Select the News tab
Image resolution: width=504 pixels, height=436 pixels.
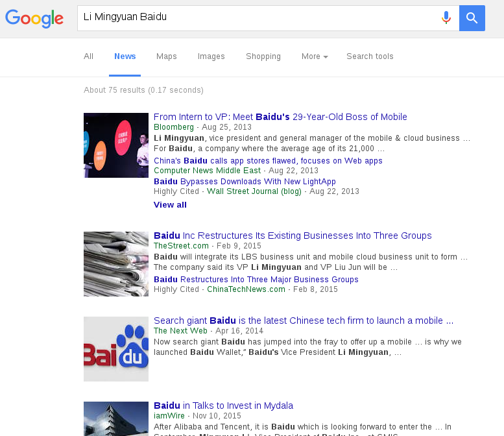125,56
